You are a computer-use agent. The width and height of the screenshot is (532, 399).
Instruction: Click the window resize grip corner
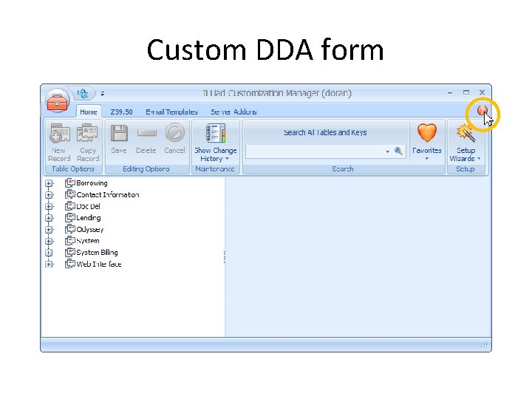pyautogui.click(x=485, y=345)
